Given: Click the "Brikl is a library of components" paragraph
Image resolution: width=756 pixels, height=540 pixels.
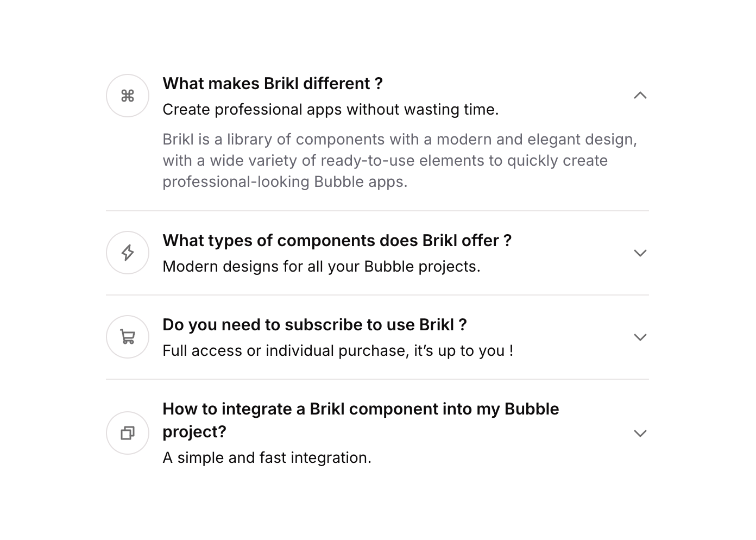Looking at the screenshot, I should (399, 161).
